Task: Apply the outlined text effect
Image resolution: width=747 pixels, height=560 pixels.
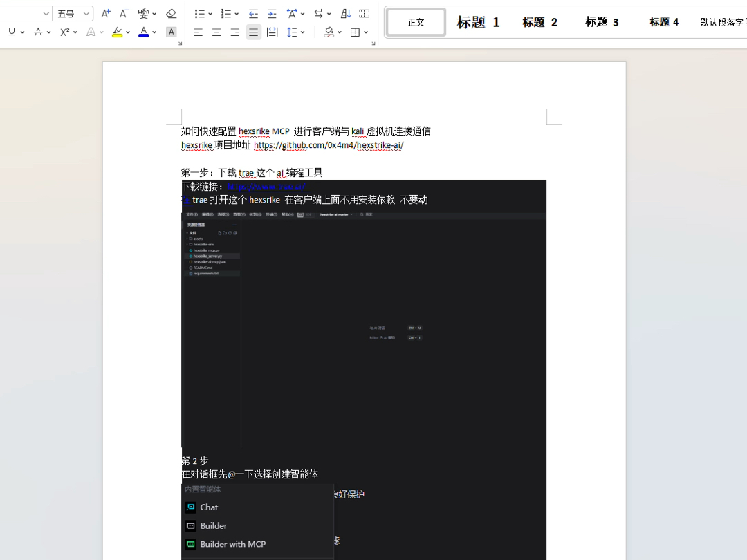Action: click(x=91, y=32)
